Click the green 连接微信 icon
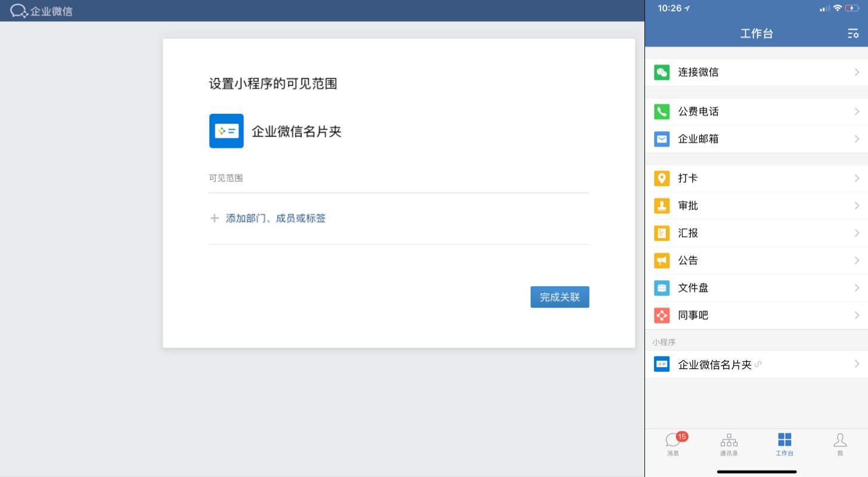This screenshot has height=477, width=868. [x=662, y=72]
